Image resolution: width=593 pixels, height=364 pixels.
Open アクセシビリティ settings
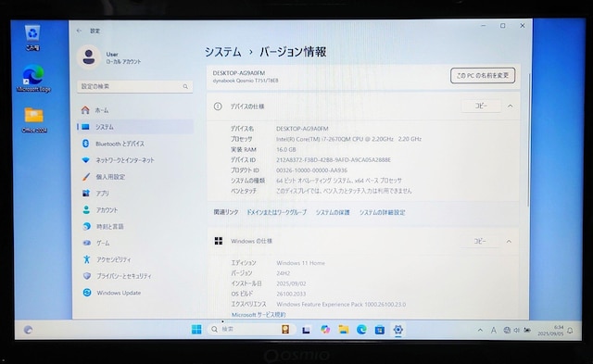pos(135,259)
